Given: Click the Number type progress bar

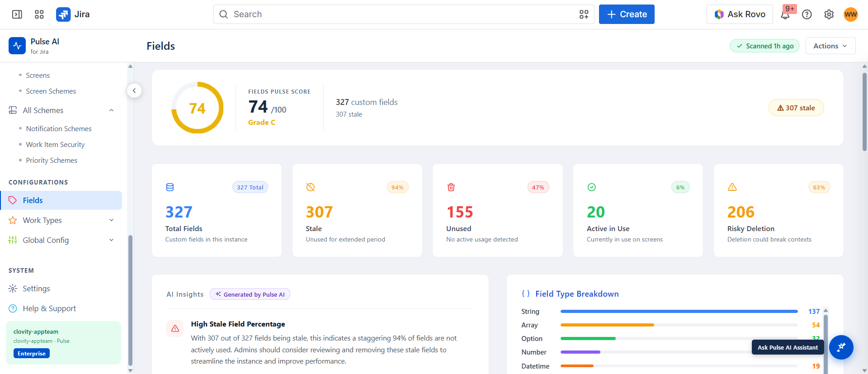Looking at the screenshot, I should click(679, 352).
